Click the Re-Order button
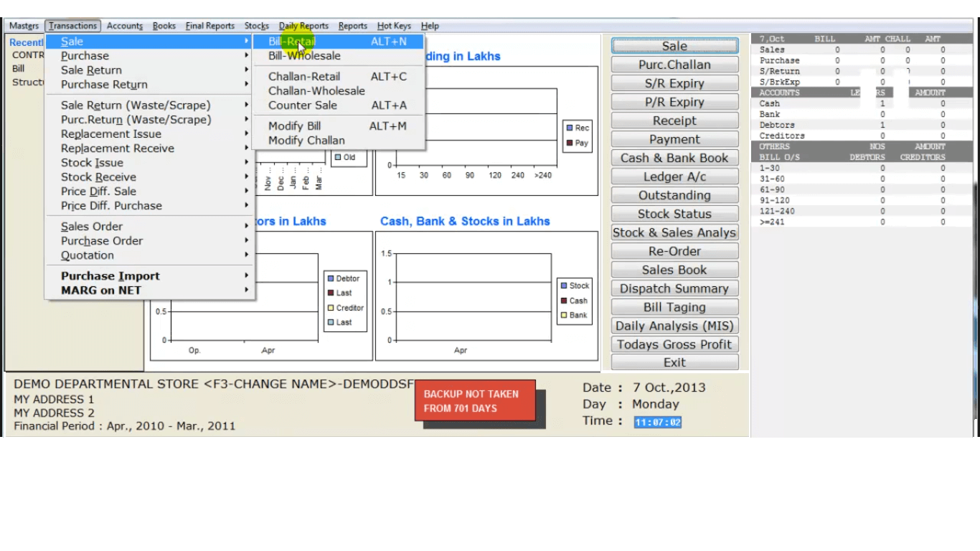The height and width of the screenshot is (551, 980). [x=674, y=251]
